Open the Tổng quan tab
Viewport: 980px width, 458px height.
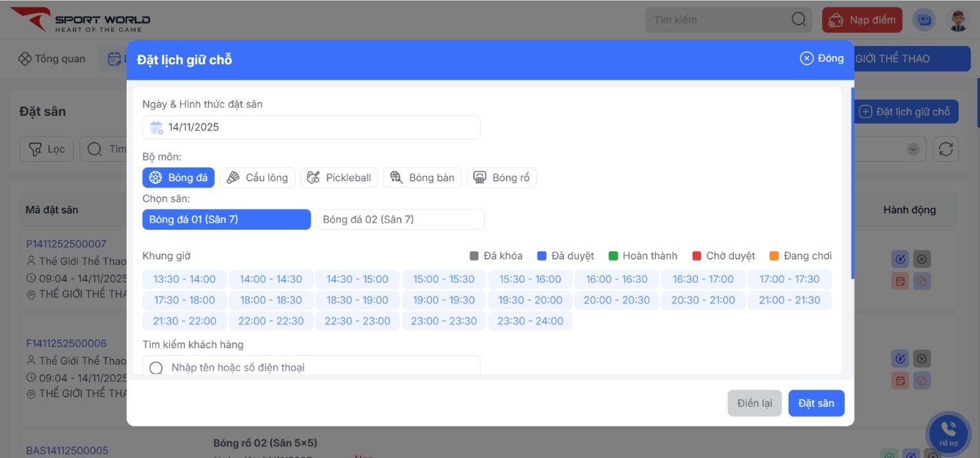tap(52, 59)
